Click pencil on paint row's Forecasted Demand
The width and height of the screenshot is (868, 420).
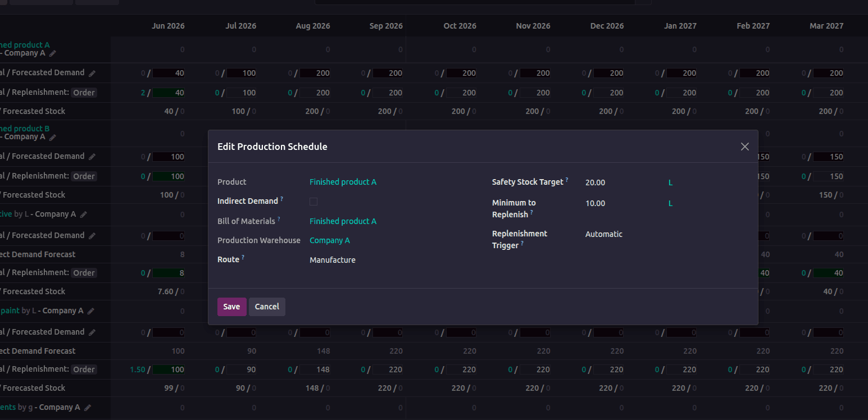[92, 332]
